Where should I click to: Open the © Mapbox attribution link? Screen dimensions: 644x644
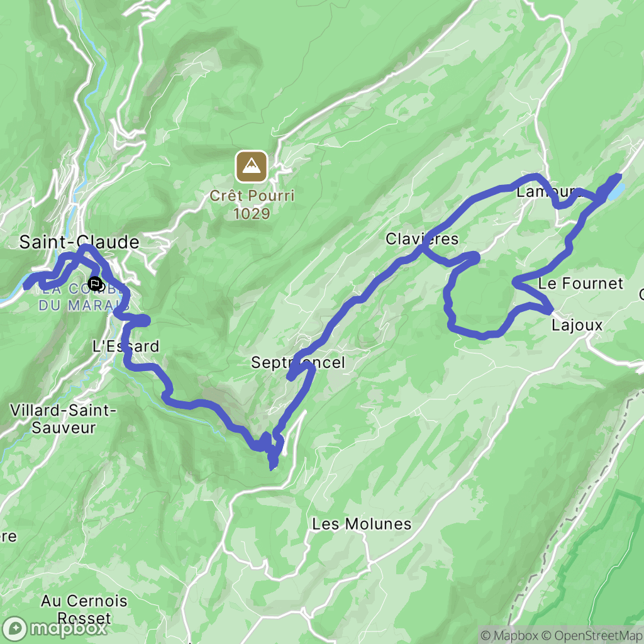pyautogui.click(x=509, y=635)
